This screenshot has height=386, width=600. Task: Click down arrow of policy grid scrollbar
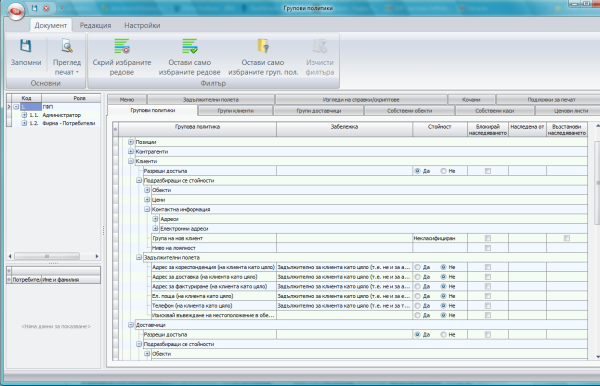click(597, 357)
